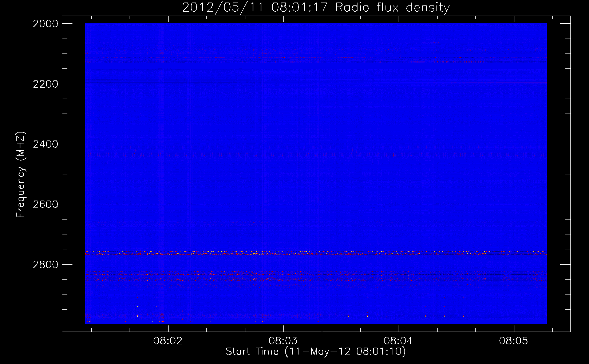Click the 'Start Time (11-May-12 08:01:10)' x-axis label
This screenshot has width=589, height=364.
pos(316,352)
